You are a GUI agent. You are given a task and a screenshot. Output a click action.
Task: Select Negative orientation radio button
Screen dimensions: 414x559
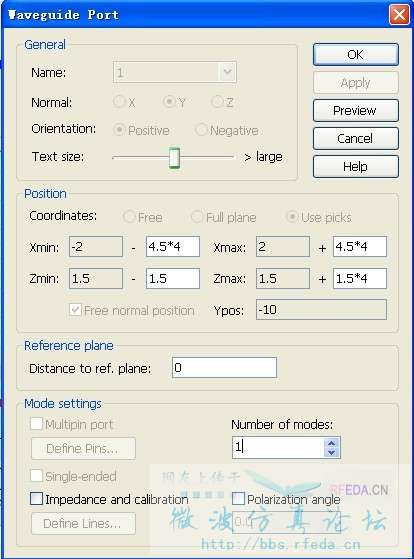point(201,130)
